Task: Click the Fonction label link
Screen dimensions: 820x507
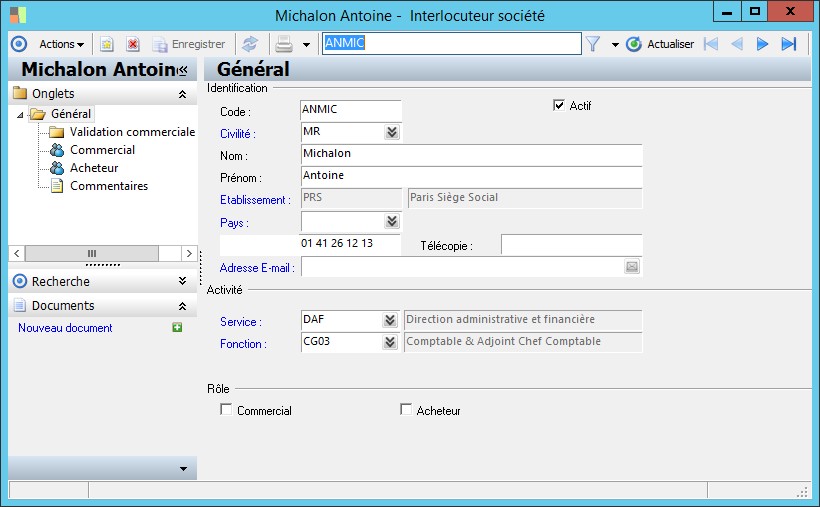Action: point(243,344)
